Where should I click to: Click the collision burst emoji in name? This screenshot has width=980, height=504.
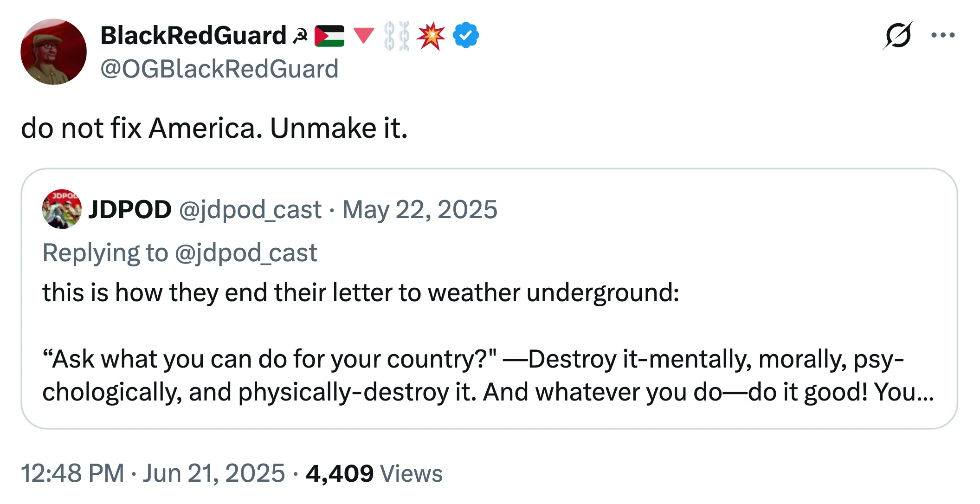[x=431, y=36]
